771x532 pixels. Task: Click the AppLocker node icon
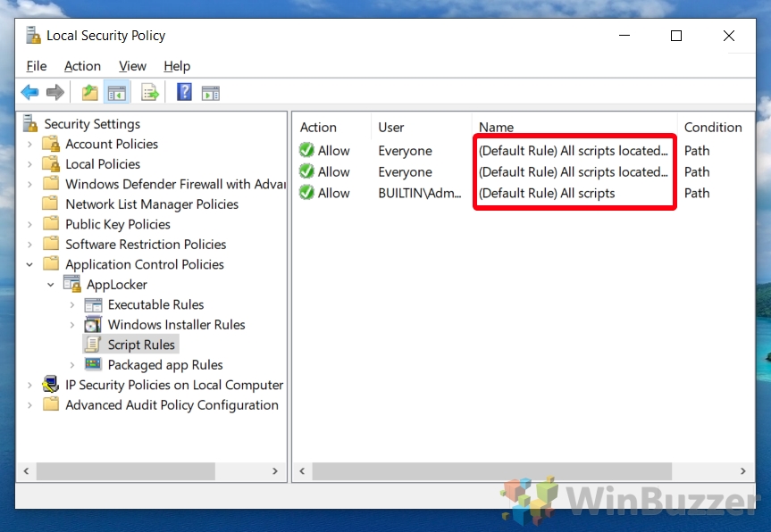(x=71, y=284)
